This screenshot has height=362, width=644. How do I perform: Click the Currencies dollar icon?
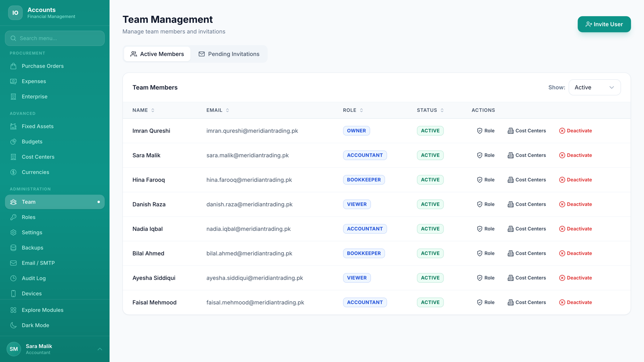(13, 172)
